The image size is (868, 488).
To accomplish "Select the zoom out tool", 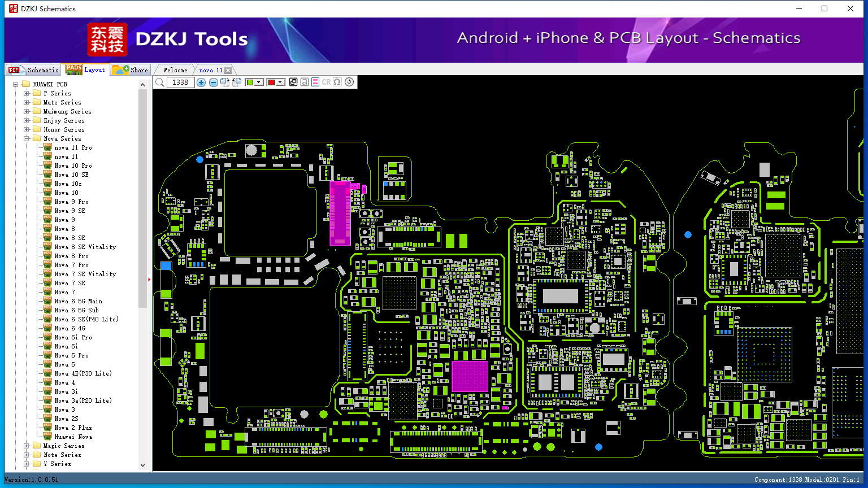I will pyautogui.click(x=213, y=82).
